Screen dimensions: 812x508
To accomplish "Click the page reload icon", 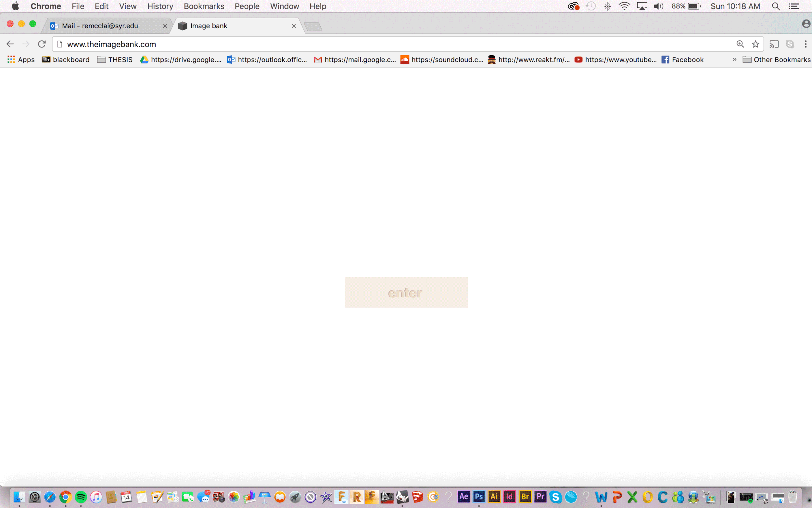I will [x=42, y=44].
